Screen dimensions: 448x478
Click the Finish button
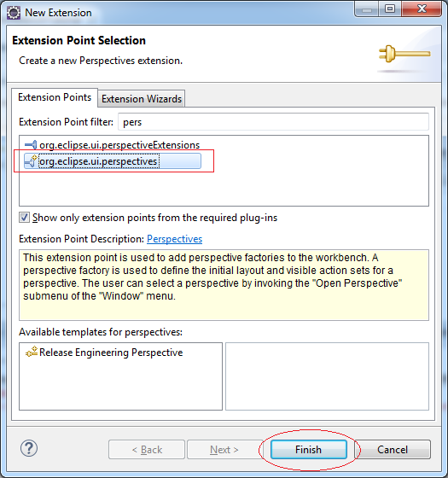coord(308,450)
